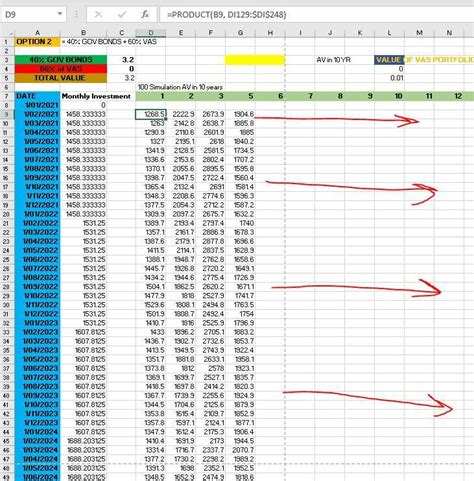The image size is (474, 481).
Task: Select the bold 3.2 GOV BONDS value
Action: (121, 60)
